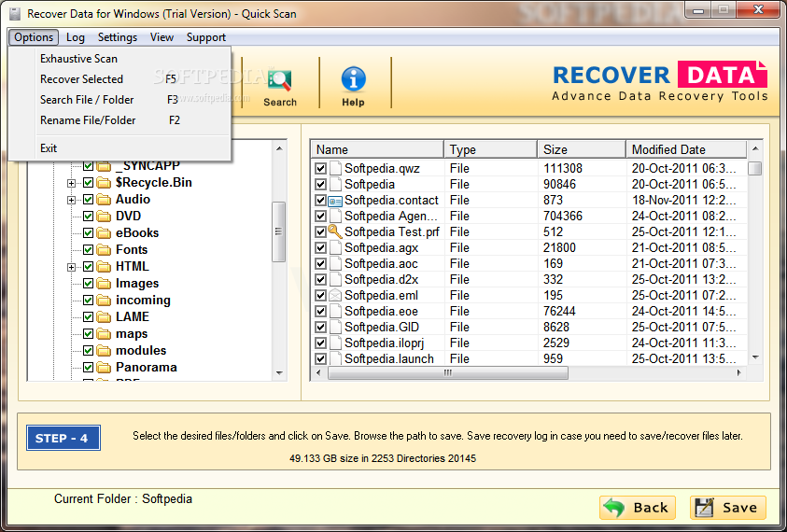
Task: Click the Softpedia.contact card file icon
Action: click(335, 201)
